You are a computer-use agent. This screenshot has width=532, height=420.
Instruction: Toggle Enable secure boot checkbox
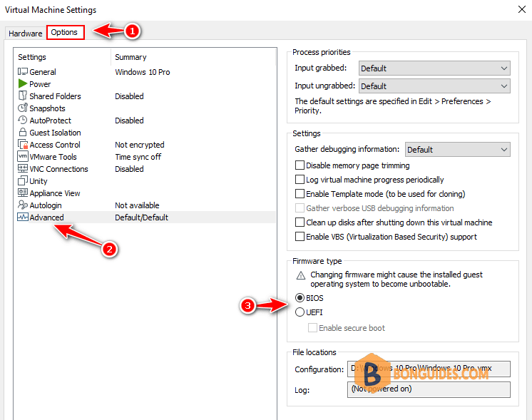click(x=312, y=328)
